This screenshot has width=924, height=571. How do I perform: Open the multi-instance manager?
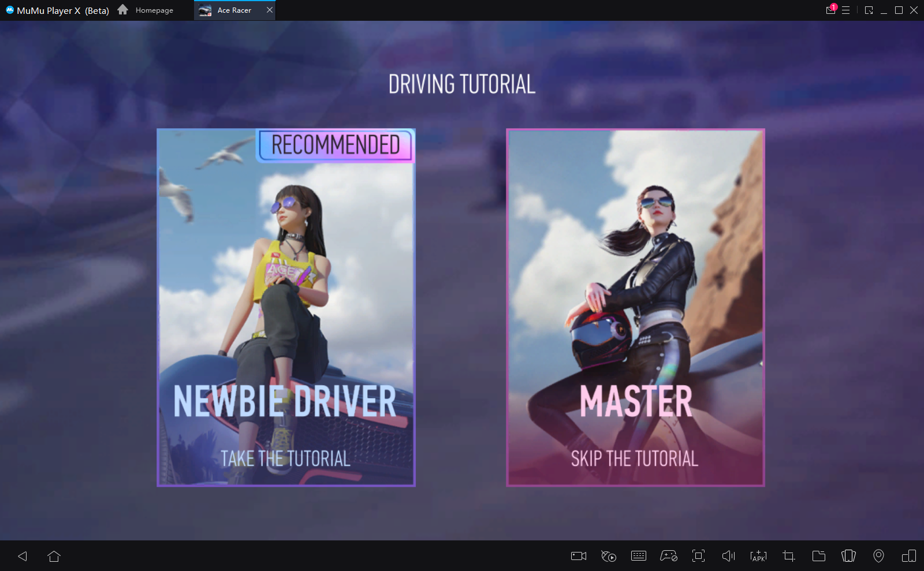(x=909, y=556)
